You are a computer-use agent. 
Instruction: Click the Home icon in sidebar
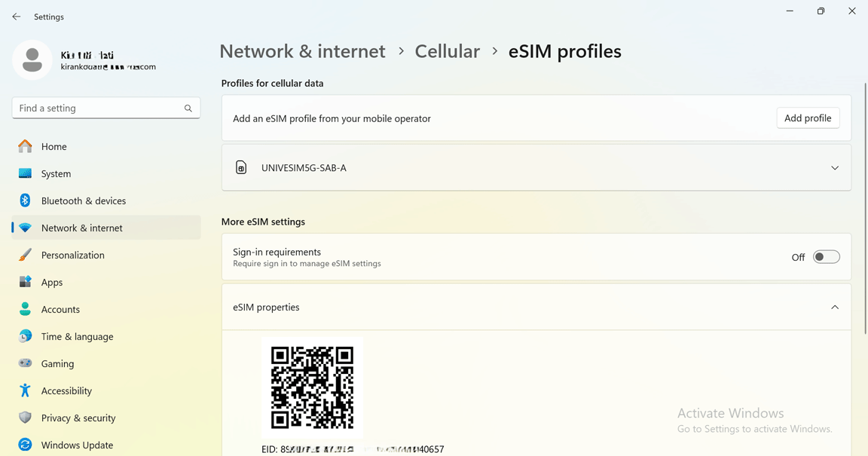click(26, 146)
